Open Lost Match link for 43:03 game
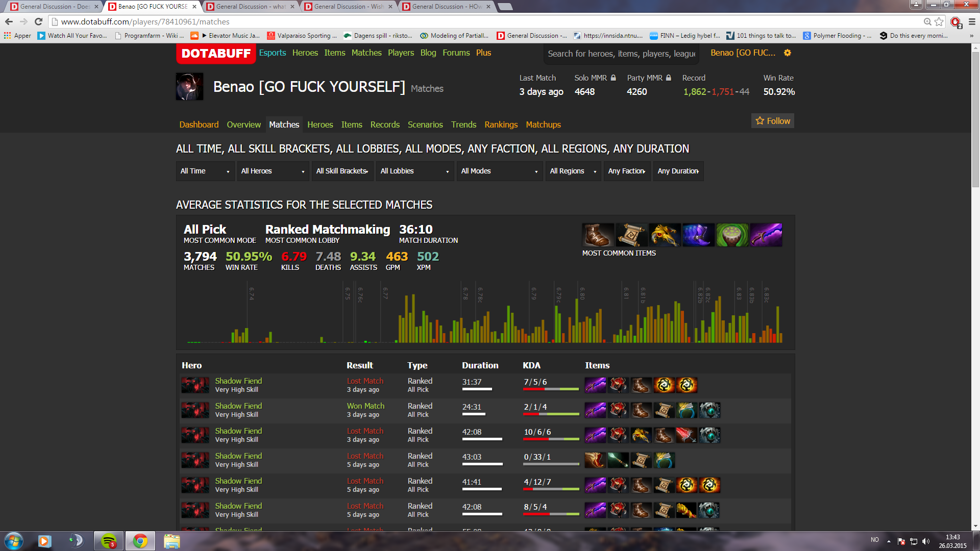This screenshot has height=551, width=980. pos(365,456)
